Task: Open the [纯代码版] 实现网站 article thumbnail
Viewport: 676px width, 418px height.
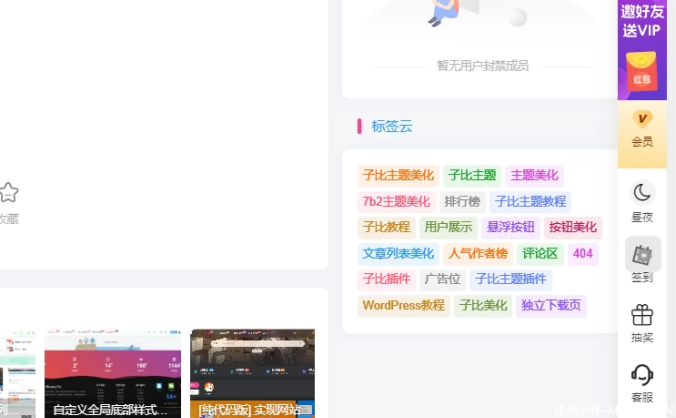Action: click(x=253, y=373)
